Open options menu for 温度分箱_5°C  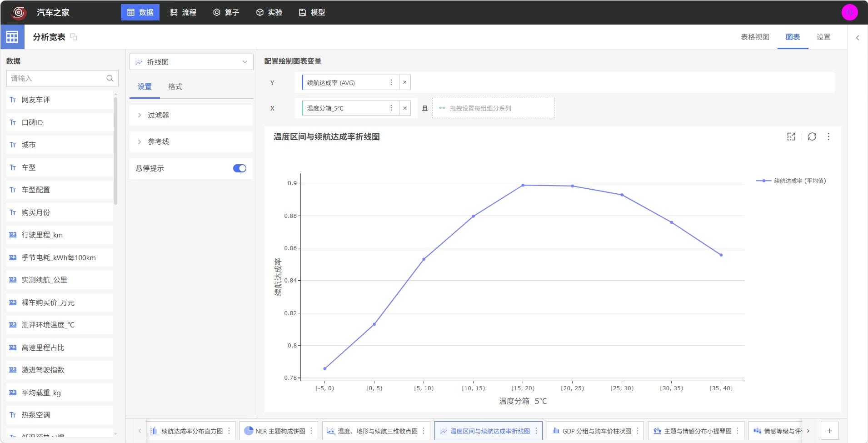coord(391,108)
